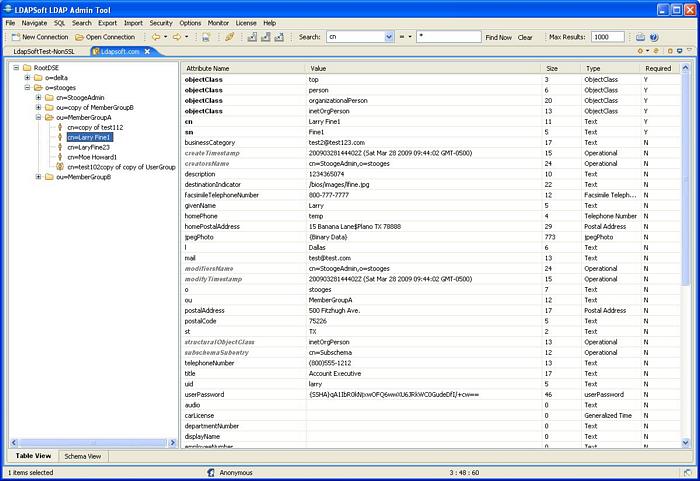Select the cn=Moe Howard1 entry in tree
Viewport: 700px width, 481px height.
point(92,157)
